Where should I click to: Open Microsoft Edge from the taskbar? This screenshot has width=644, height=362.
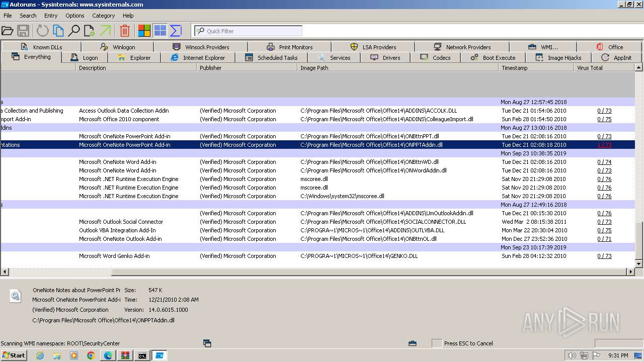click(x=108, y=355)
